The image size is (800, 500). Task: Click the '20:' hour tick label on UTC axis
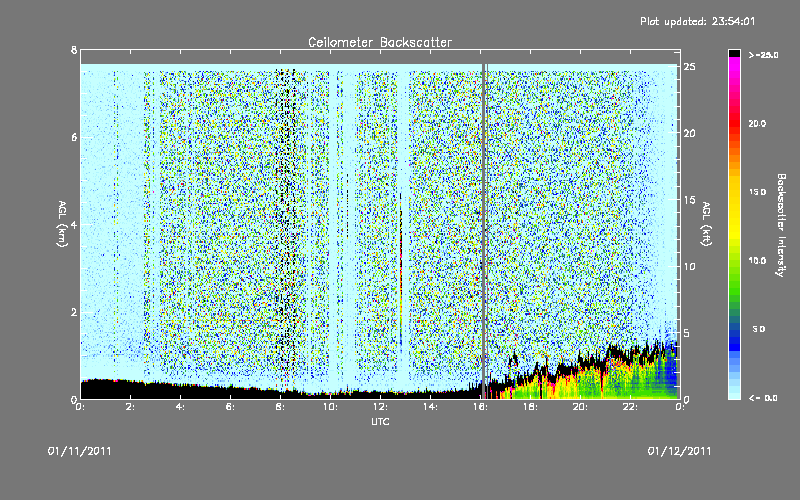click(x=581, y=407)
